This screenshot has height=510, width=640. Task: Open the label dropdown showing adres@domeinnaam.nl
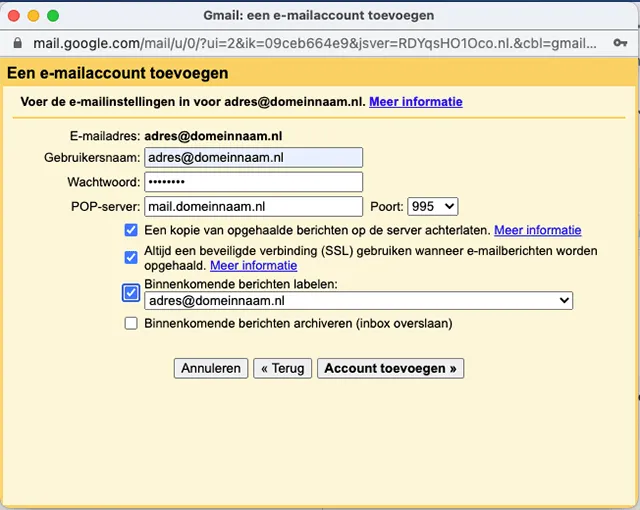coord(358,301)
